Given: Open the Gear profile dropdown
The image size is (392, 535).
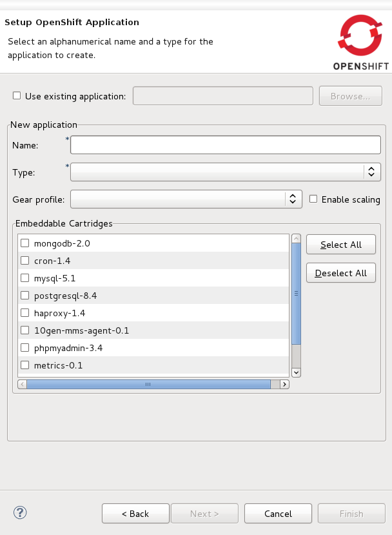Looking at the screenshot, I should pyautogui.click(x=186, y=199).
